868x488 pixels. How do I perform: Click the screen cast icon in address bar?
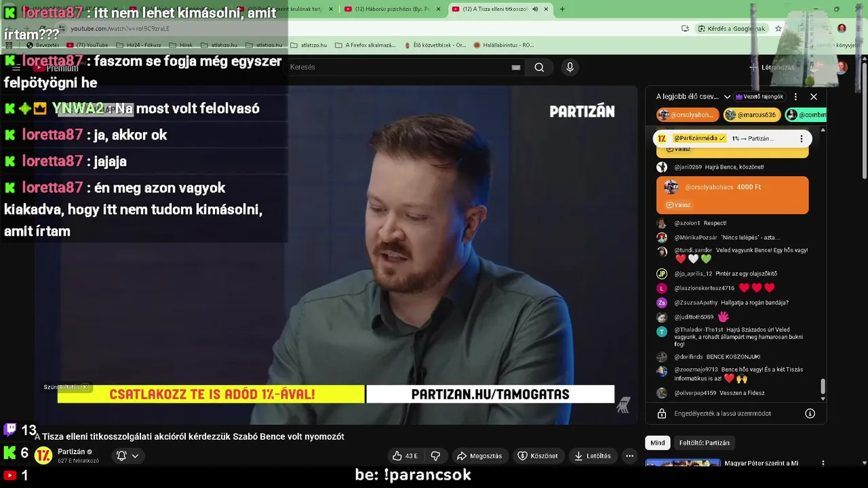point(685,28)
